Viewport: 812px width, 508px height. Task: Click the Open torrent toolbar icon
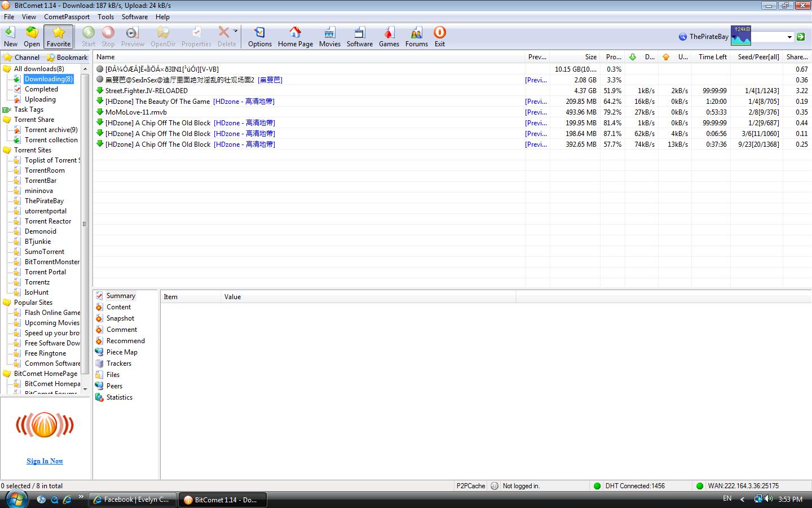(x=32, y=36)
